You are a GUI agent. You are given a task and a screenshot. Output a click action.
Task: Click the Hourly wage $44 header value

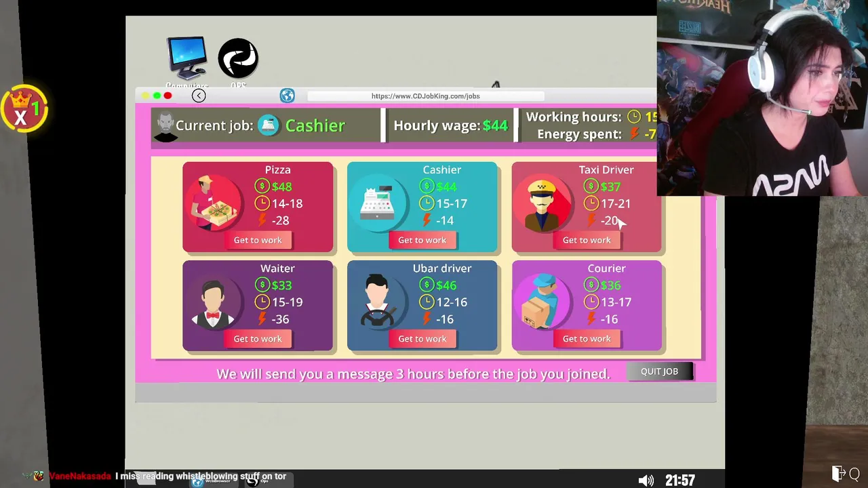[495, 125]
